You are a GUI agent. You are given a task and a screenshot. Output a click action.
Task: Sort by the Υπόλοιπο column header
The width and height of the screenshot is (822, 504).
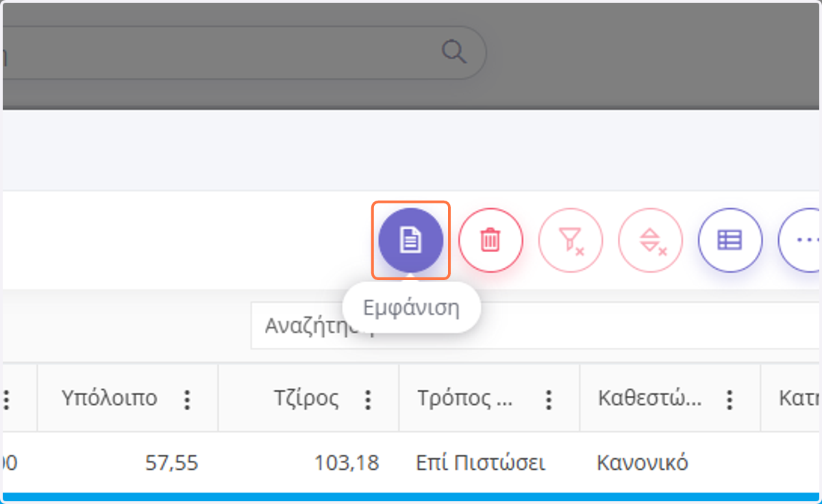point(110,398)
